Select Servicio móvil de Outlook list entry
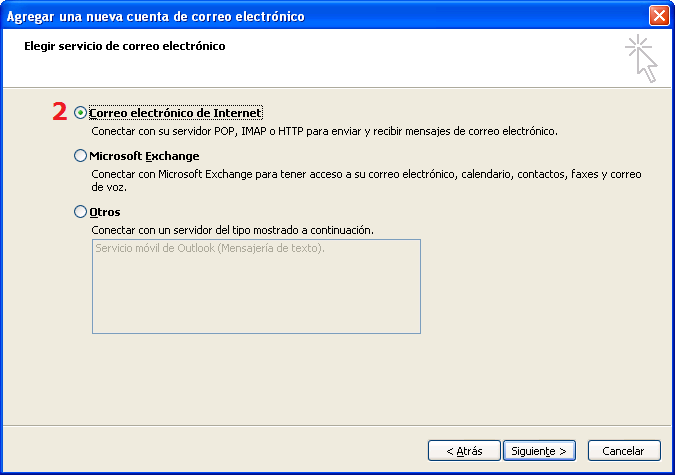This screenshot has height=475, width=675. coord(209,249)
